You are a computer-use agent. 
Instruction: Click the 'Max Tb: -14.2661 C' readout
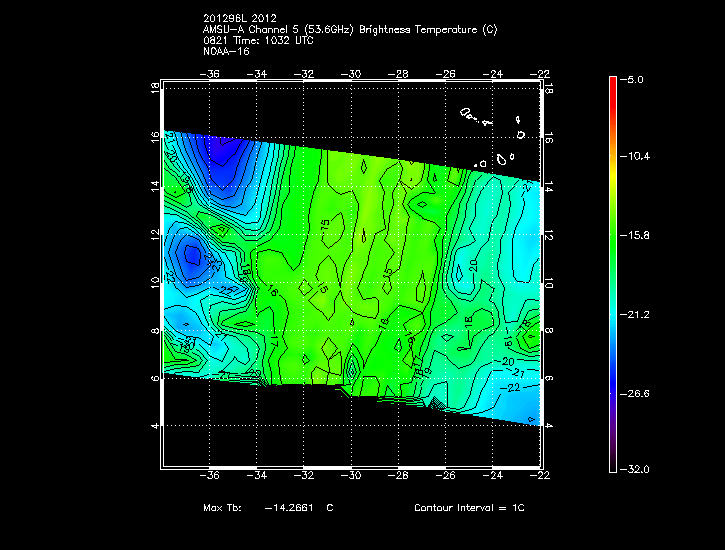pos(268,508)
